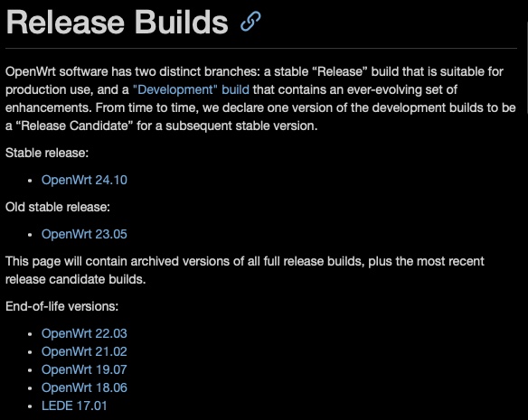Image resolution: width=528 pixels, height=420 pixels.
Task: Open the "Development" build link
Action: pyautogui.click(x=191, y=89)
